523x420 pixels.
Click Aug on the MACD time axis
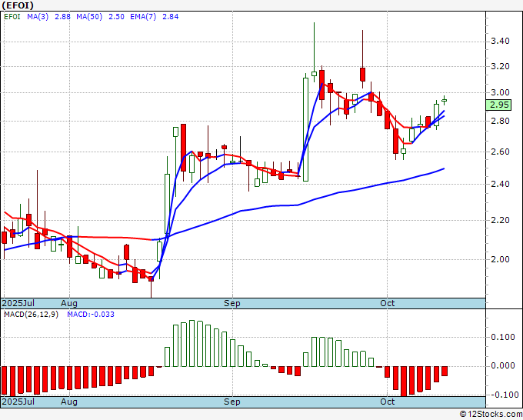click(69, 402)
